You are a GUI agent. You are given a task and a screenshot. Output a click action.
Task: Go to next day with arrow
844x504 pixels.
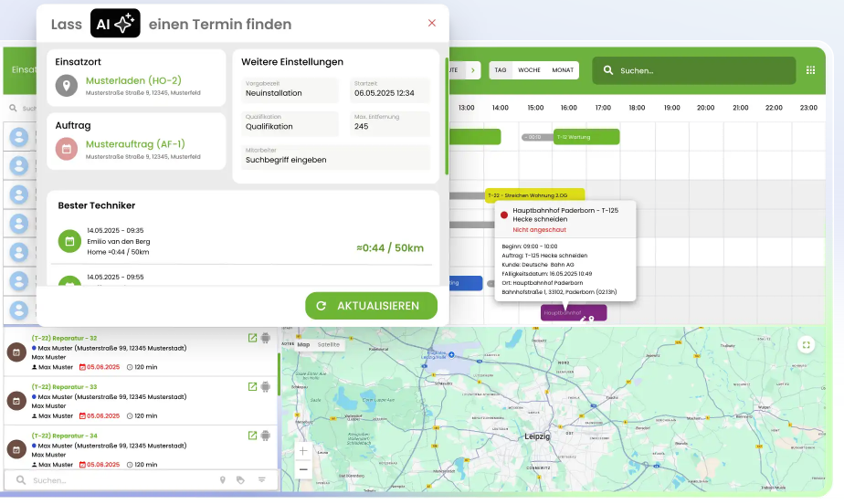[x=472, y=70]
